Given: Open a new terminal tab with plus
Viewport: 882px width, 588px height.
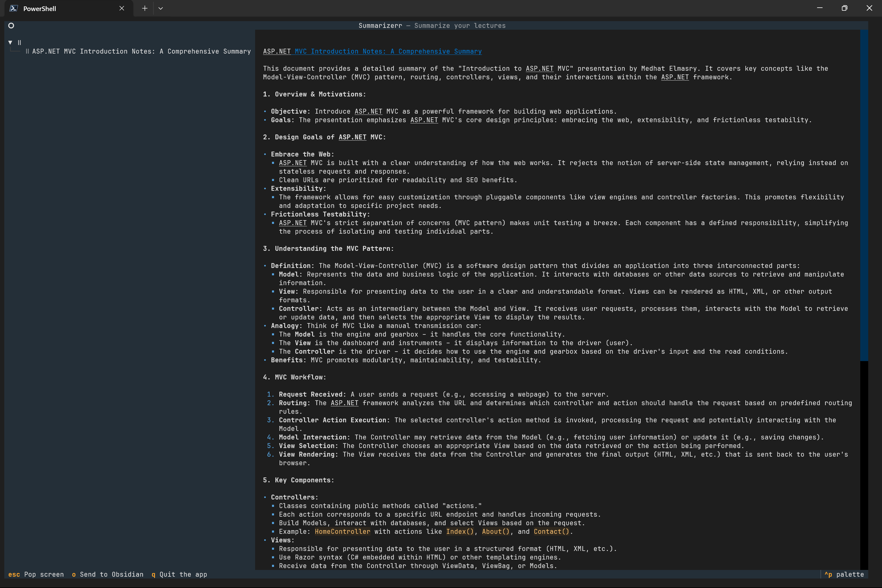Looking at the screenshot, I should click(x=145, y=8).
